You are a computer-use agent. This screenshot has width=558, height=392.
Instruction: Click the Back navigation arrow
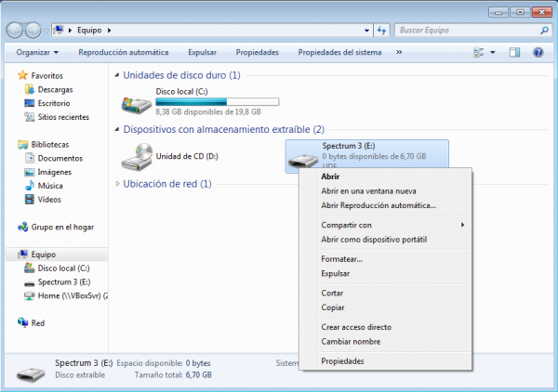click(x=15, y=30)
